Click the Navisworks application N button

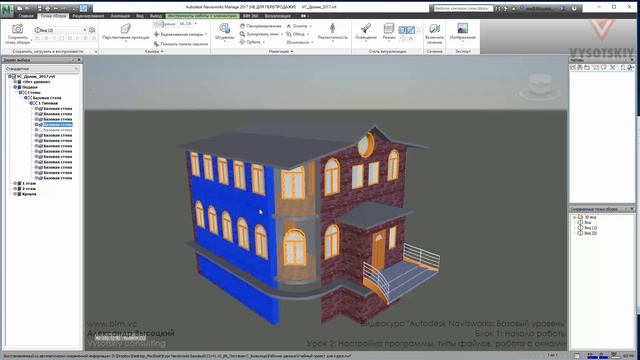(6, 10)
